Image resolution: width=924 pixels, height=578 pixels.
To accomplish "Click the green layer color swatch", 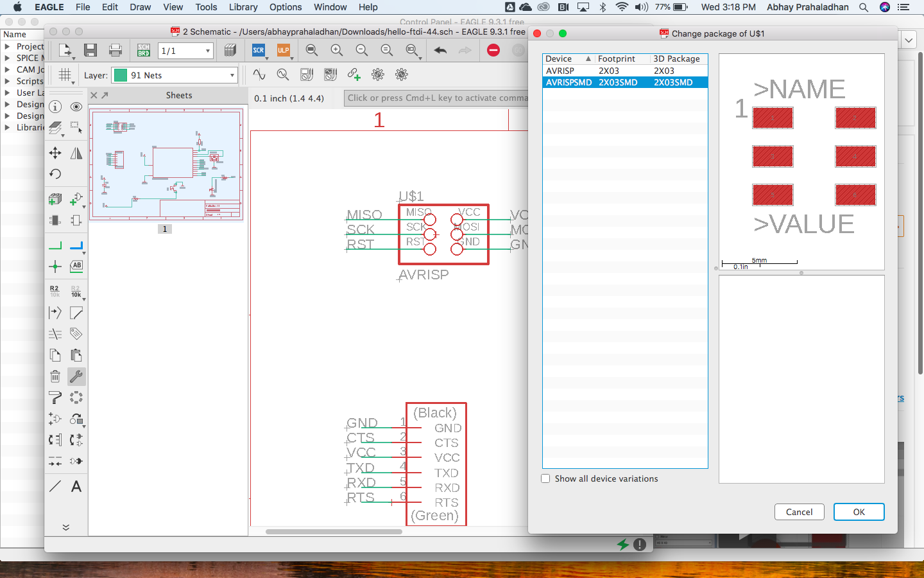I will (x=120, y=75).
